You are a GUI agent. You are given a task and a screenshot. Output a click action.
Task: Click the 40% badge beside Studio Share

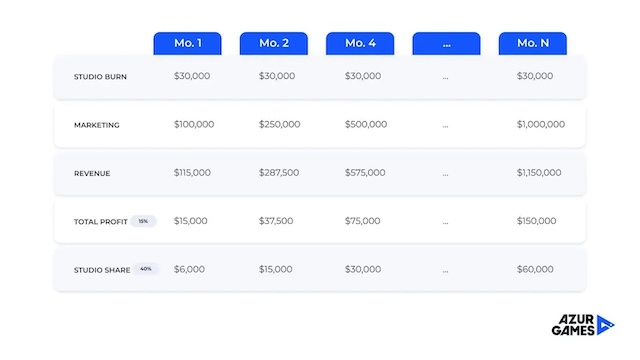146,269
